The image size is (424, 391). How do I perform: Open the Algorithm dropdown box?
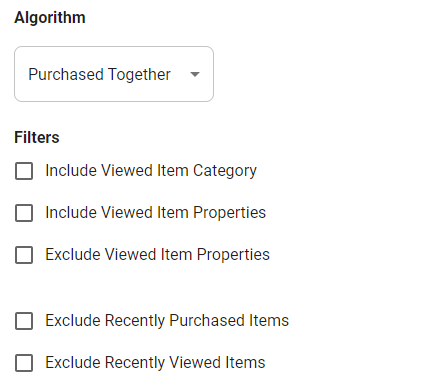click(114, 74)
